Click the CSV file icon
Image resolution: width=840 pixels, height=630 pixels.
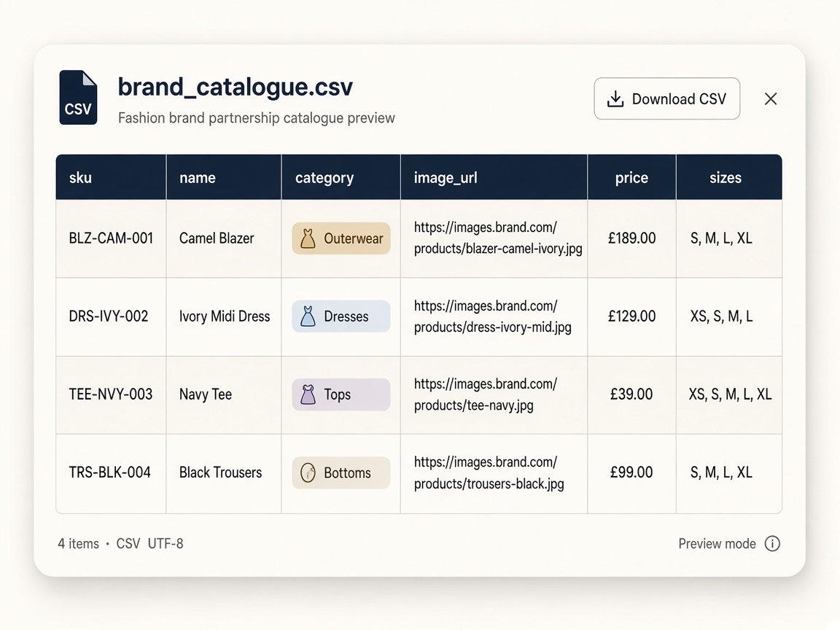pyautogui.click(x=78, y=98)
